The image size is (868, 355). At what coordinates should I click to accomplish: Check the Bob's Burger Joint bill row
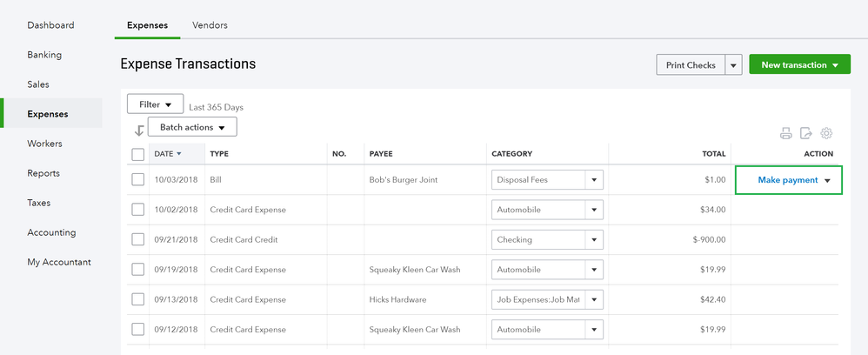pyautogui.click(x=138, y=180)
